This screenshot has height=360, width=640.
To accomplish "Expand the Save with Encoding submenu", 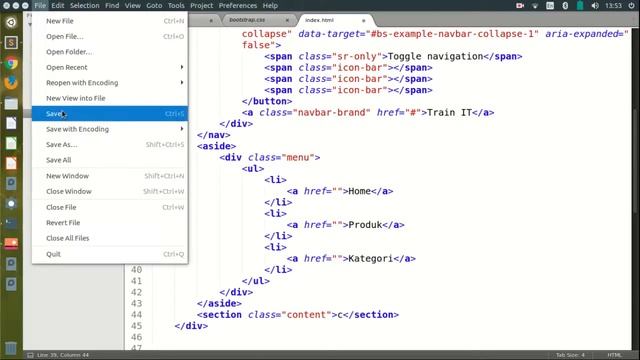I will (x=110, y=129).
